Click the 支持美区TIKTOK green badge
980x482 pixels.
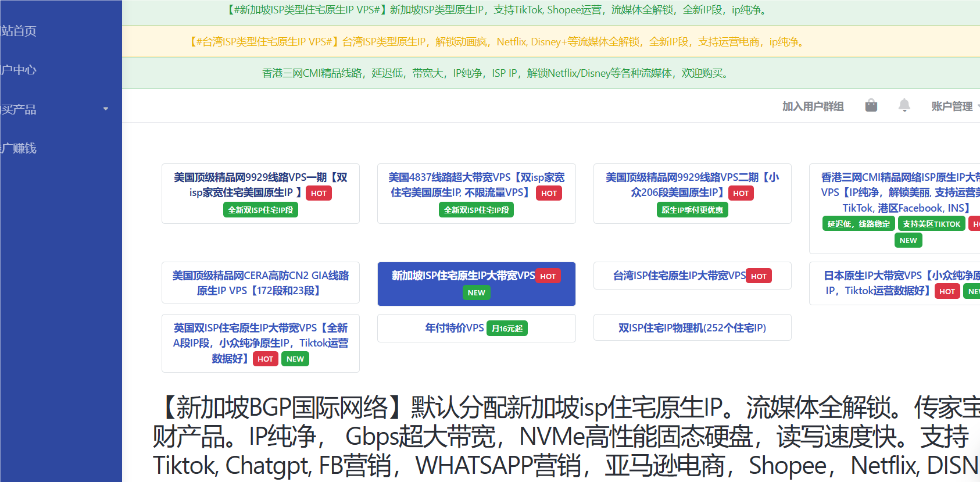tap(932, 224)
